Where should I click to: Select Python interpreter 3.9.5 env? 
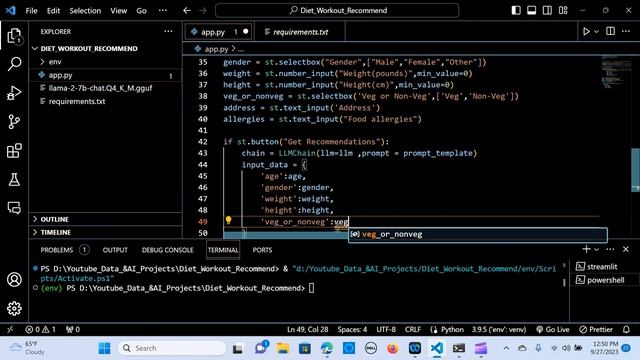499,329
